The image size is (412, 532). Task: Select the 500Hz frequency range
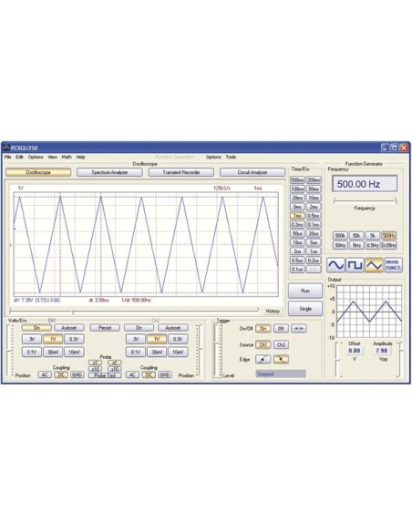coord(389,235)
